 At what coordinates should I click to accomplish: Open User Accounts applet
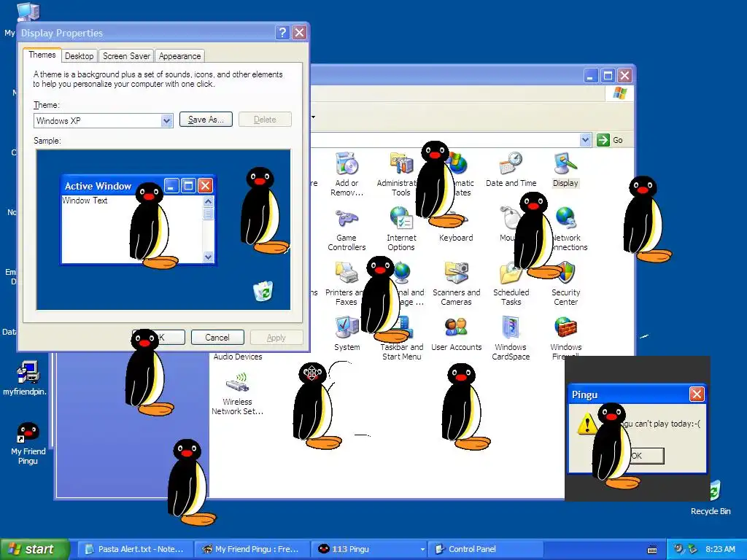click(x=456, y=327)
